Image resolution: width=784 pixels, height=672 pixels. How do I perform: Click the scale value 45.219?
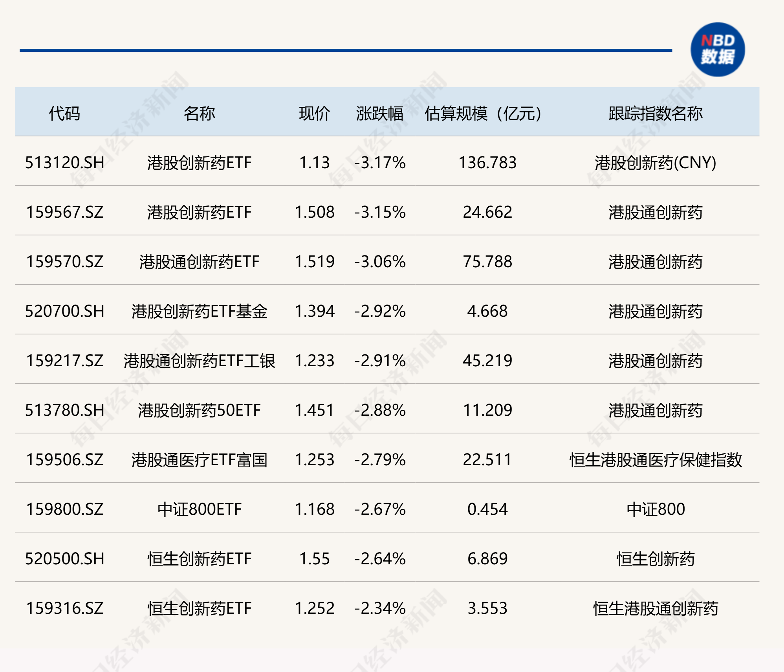487,360
